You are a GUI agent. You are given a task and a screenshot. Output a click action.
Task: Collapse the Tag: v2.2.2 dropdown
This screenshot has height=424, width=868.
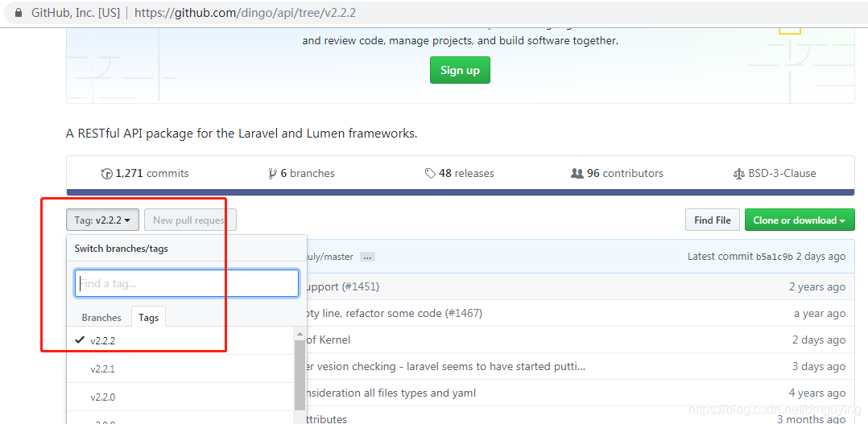[x=102, y=220]
